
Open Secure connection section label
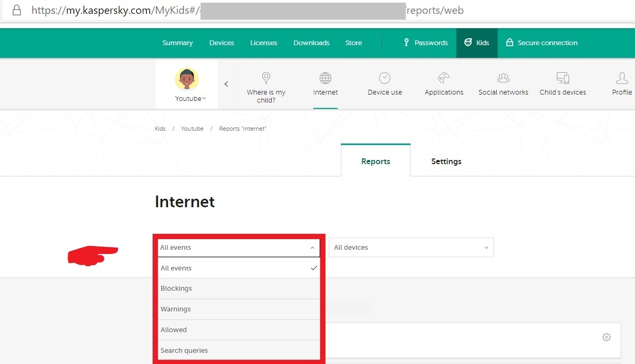[x=548, y=43]
